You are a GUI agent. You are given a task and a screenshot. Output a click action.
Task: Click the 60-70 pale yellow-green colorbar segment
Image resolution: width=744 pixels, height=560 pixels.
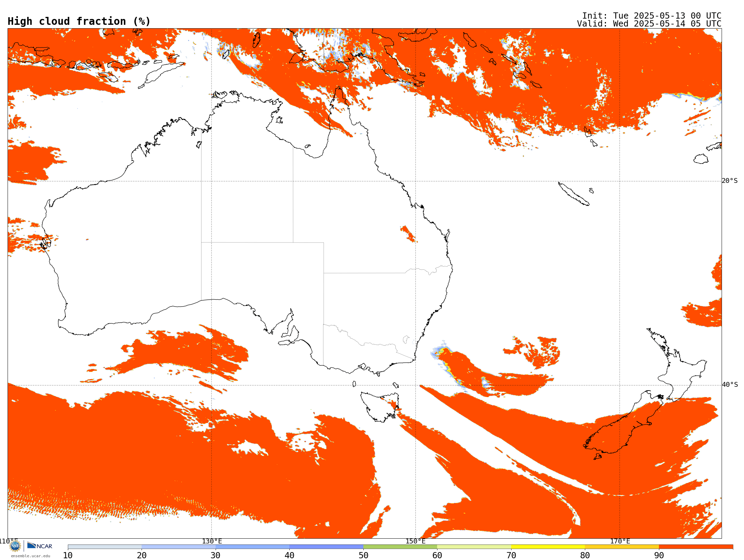click(x=474, y=547)
